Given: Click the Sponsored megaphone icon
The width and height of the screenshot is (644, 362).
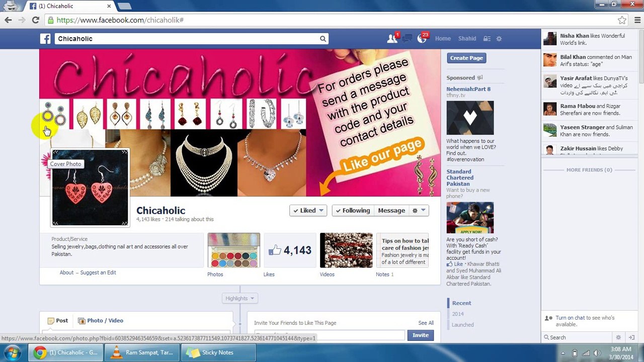Looking at the screenshot, I should point(479,78).
